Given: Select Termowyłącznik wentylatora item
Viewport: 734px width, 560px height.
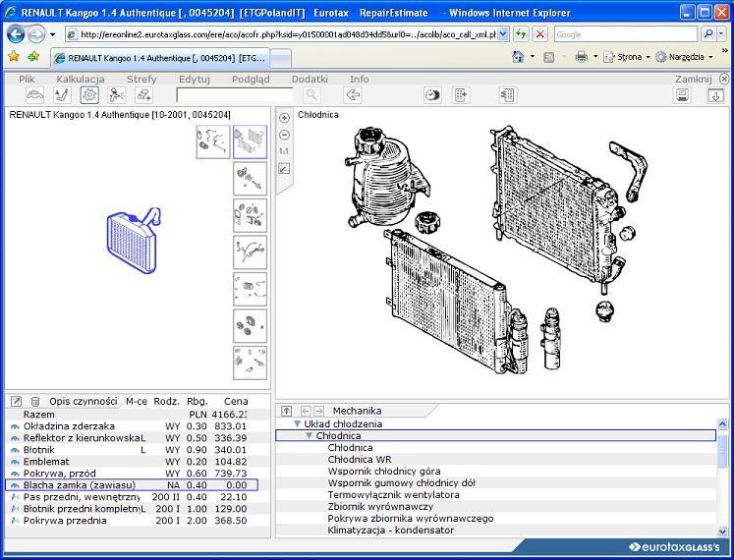Looking at the screenshot, I should coord(393,494).
